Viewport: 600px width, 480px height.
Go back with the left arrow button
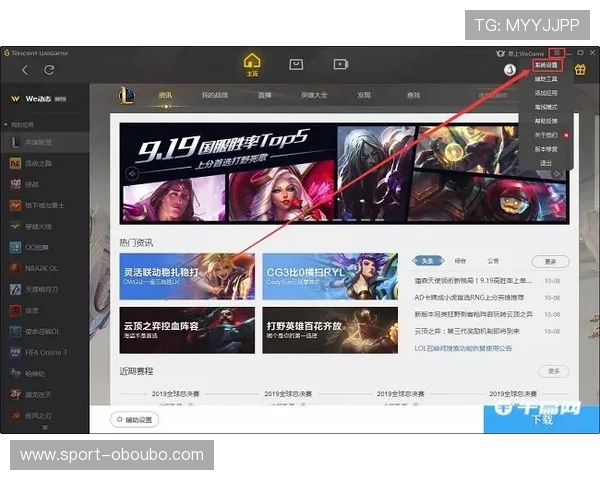(25, 70)
